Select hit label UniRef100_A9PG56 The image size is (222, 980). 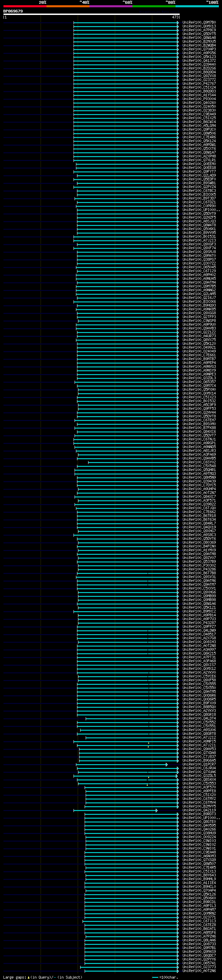[x=199, y=53]
